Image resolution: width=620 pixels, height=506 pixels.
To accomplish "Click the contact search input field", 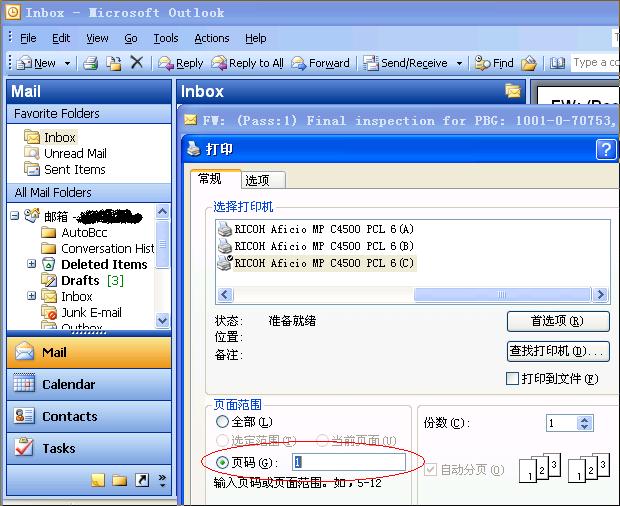I will 595,63.
